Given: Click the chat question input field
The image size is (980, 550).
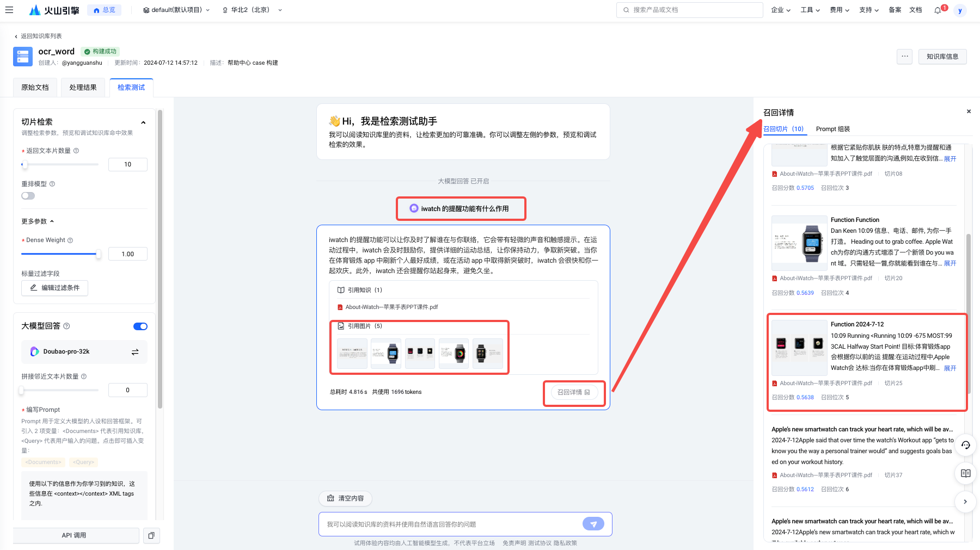Looking at the screenshot, I should 451,524.
